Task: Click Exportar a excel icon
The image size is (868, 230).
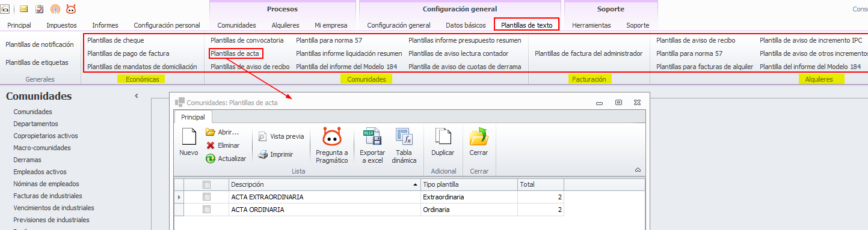Action: [372, 137]
